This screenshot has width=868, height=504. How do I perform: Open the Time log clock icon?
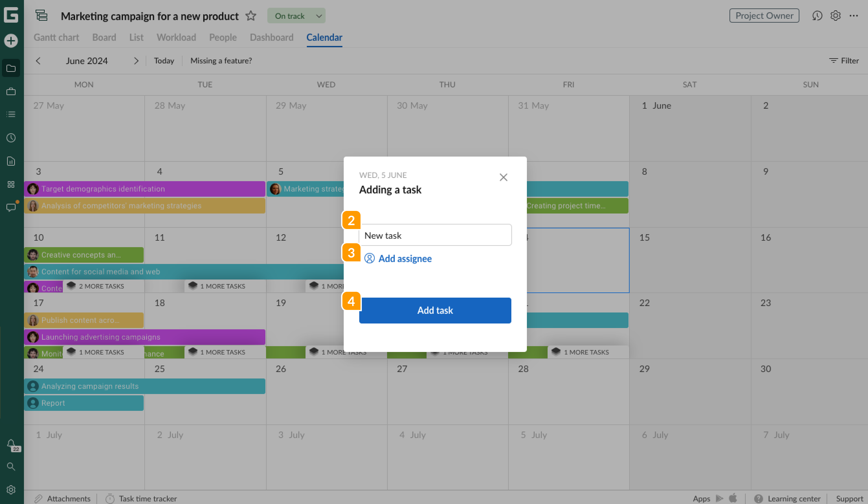point(11,138)
